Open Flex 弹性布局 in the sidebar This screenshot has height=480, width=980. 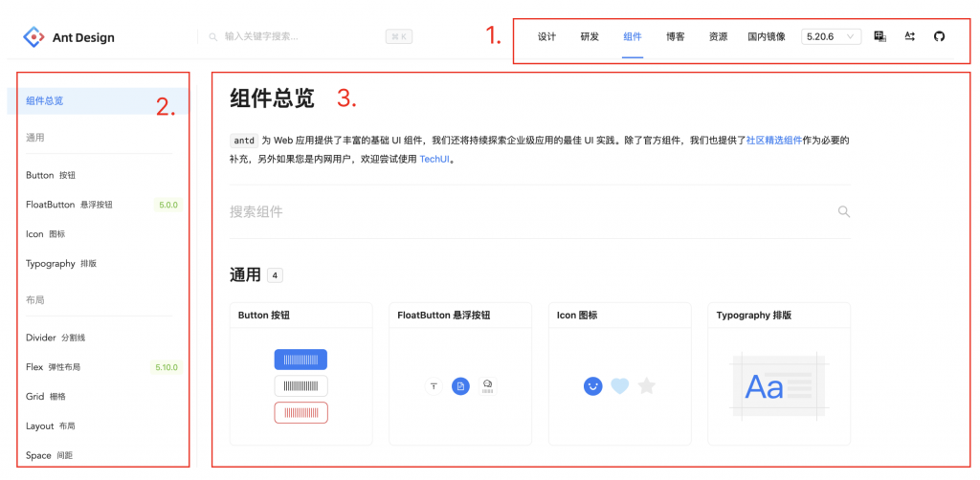pyautogui.click(x=54, y=367)
